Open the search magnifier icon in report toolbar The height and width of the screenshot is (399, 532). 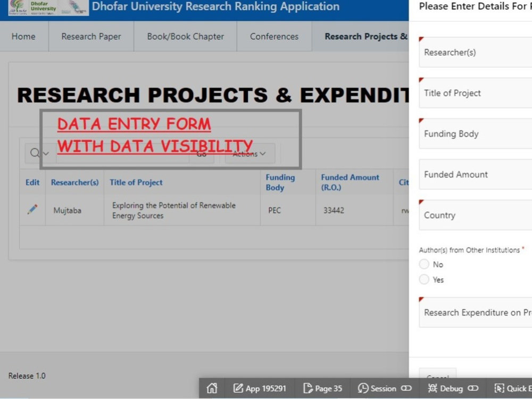[x=35, y=153]
